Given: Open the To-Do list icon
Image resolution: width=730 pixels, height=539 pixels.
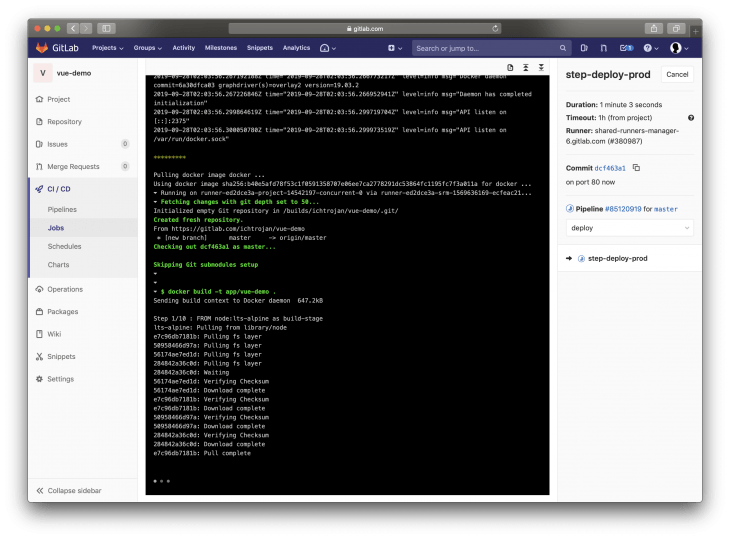Looking at the screenshot, I should (626, 47).
